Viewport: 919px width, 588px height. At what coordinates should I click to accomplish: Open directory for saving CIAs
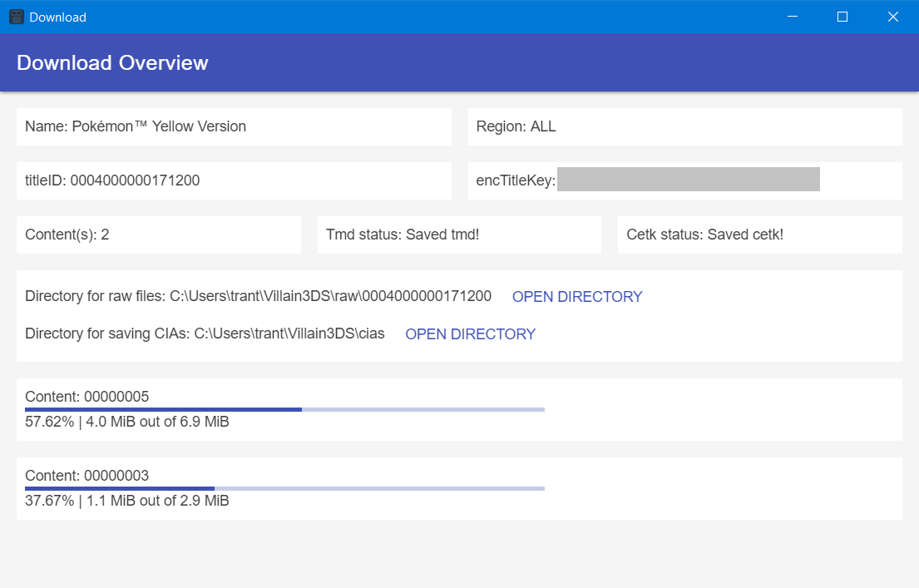coord(471,334)
